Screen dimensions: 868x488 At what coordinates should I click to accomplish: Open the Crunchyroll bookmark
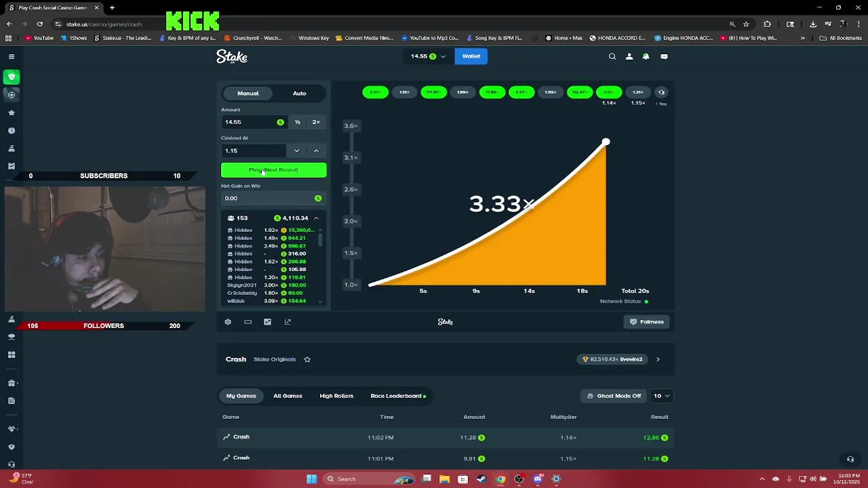click(x=253, y=38)
